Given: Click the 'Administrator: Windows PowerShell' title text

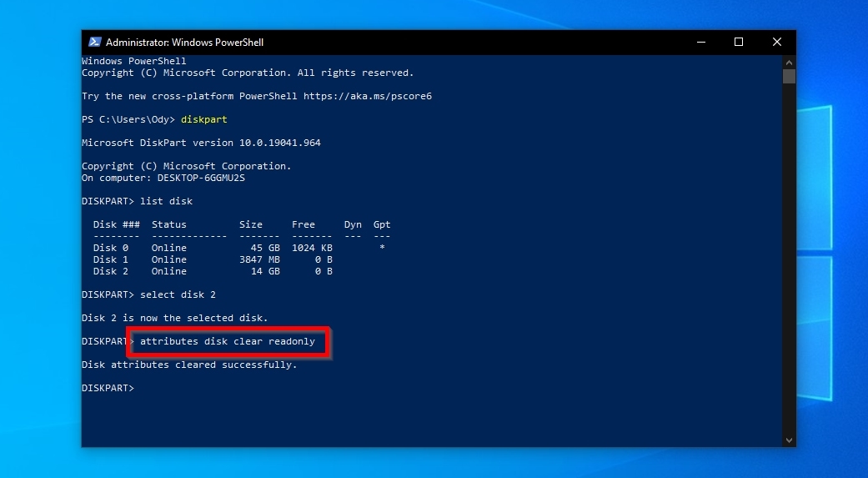Looking at the screenshot, I should tap(184, 42).
